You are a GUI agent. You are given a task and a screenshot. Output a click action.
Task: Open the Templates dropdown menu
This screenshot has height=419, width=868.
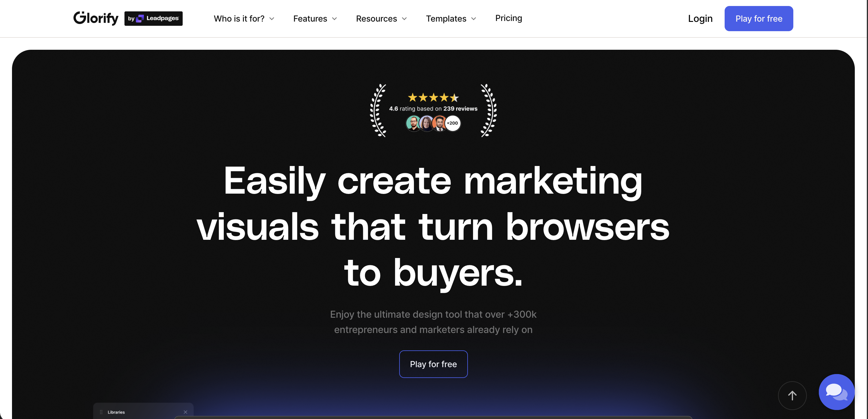pyautogui.click(x=451, y=19)
